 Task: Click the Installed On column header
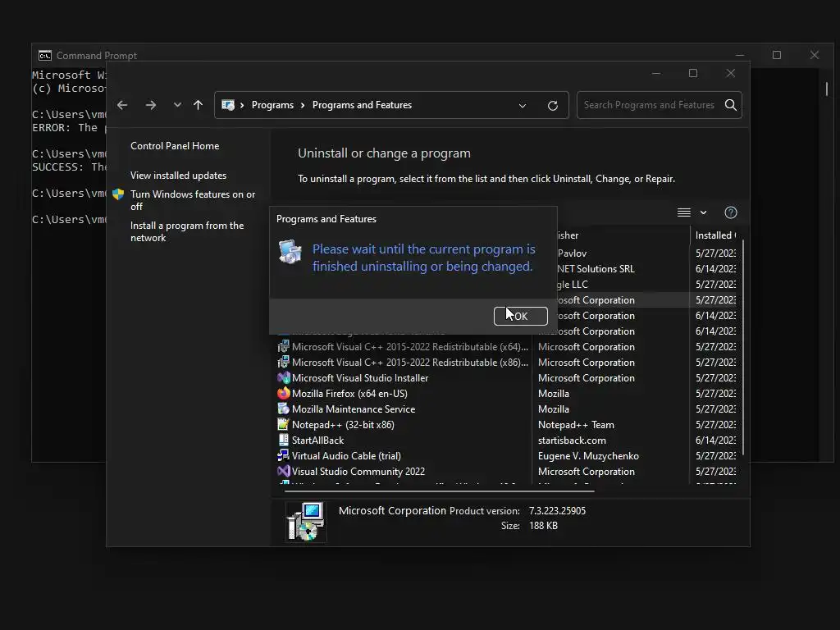(715, 235)
